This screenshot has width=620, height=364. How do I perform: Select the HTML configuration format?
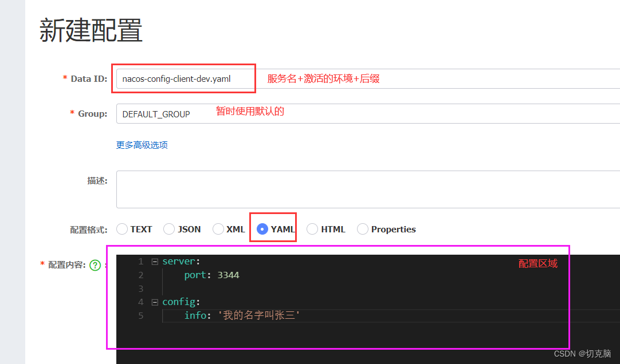click(x=312, y=228)
